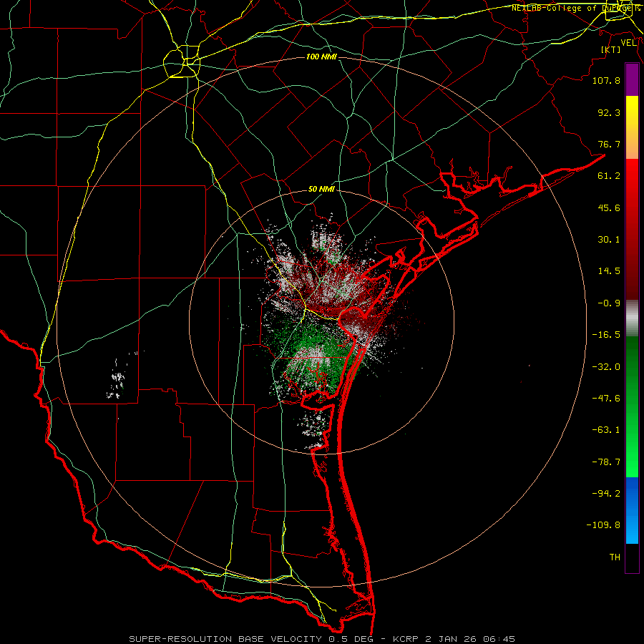Screen dimensions: 644x644
Task: Click the VEL legend title
Action: (628, 43)
